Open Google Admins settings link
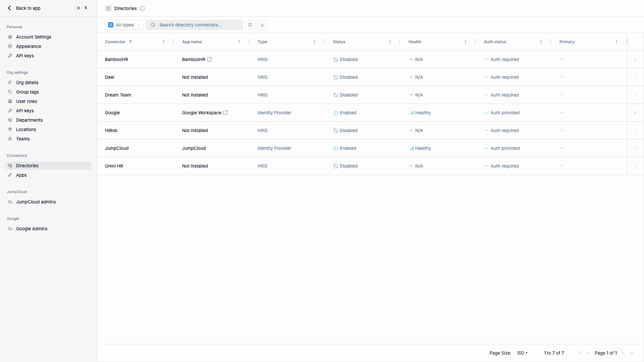 click(32, 228)
